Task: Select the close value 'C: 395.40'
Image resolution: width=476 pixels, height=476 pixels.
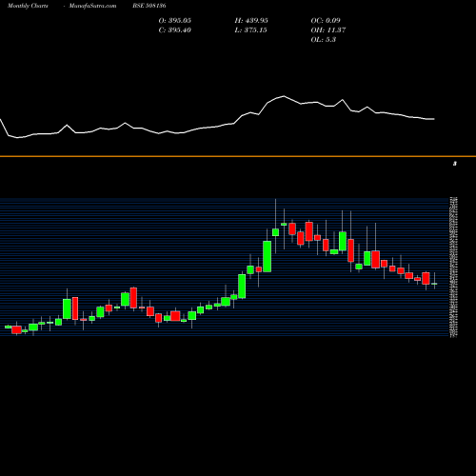Action: coord(175,30)
